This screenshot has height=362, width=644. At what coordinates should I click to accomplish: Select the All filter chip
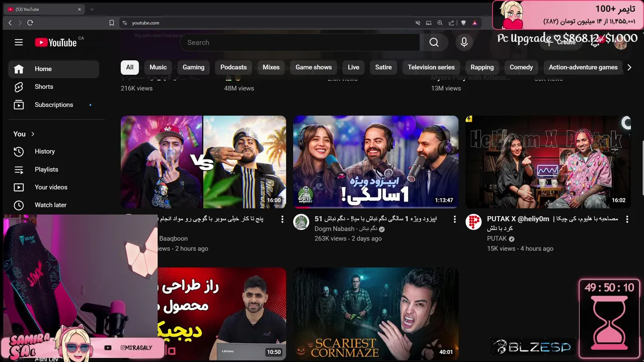tap(130, 67)
